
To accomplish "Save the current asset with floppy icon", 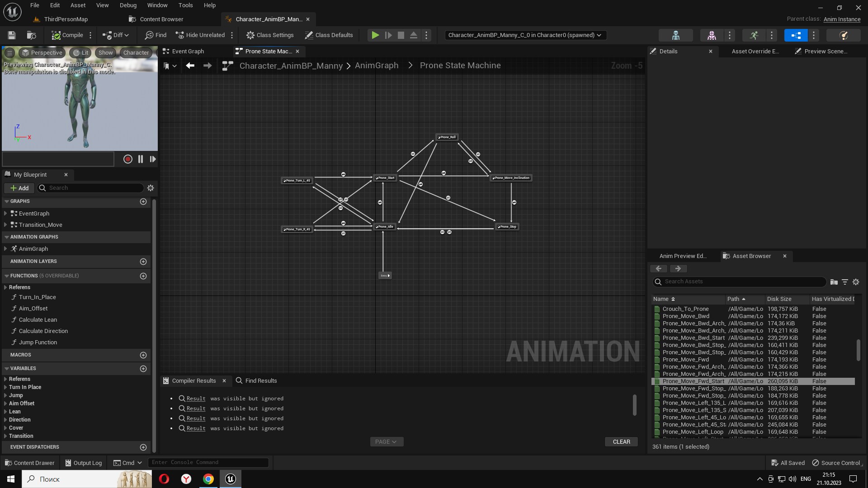I will 12,35.
